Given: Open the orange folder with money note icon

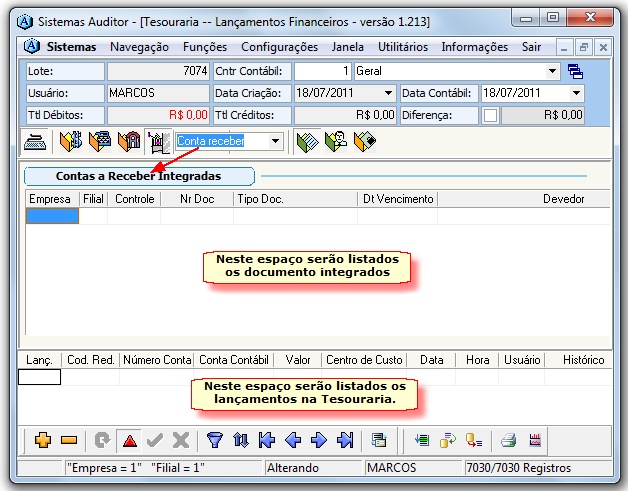Looking at the screenshot, I should click(365, 141).
